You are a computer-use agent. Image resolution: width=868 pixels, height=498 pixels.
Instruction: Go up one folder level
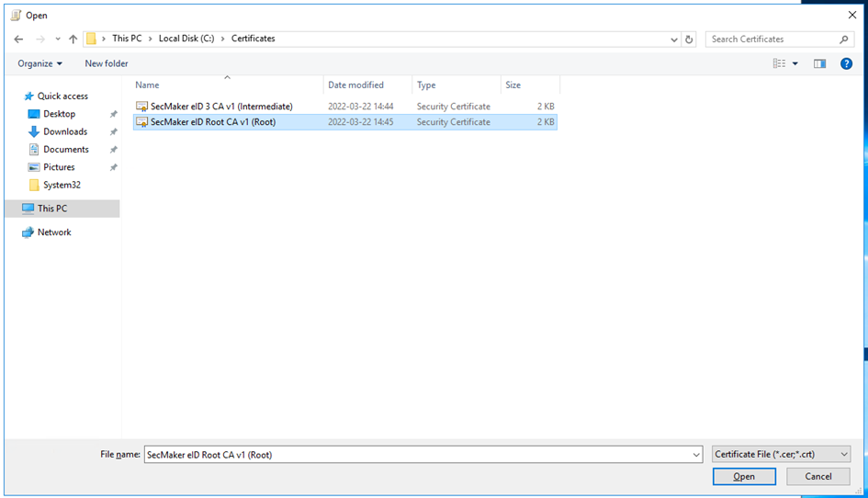coord(73,39)
